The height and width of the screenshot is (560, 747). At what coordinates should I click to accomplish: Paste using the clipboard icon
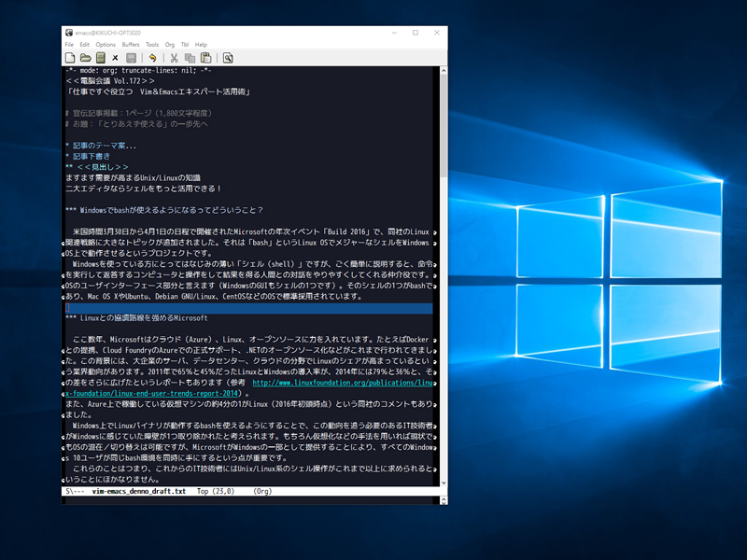pyautogui.click(x=205, y=58)
